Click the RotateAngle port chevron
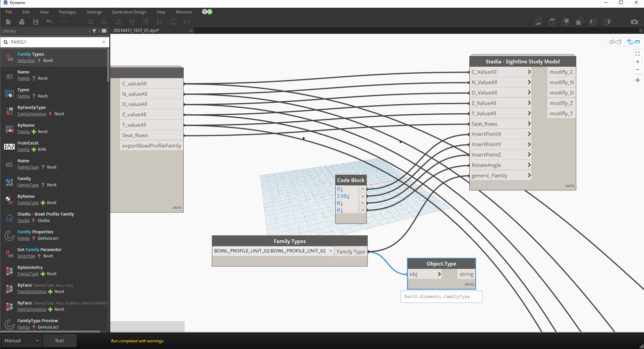 (x=529, y=165)
